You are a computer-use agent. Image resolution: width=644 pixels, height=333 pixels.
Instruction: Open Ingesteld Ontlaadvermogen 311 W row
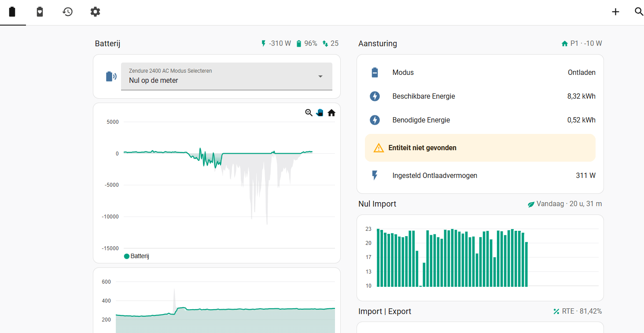[480, 175]
